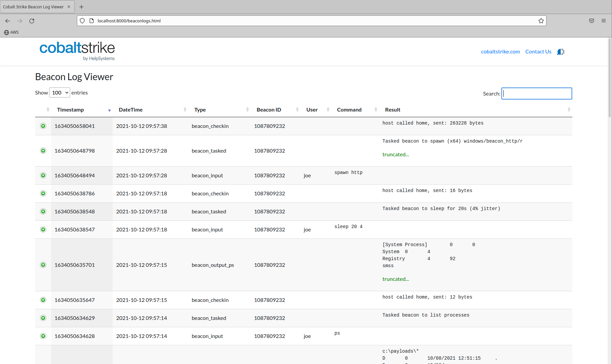Bookmark this page with the star icon

(x=541, y=21)
